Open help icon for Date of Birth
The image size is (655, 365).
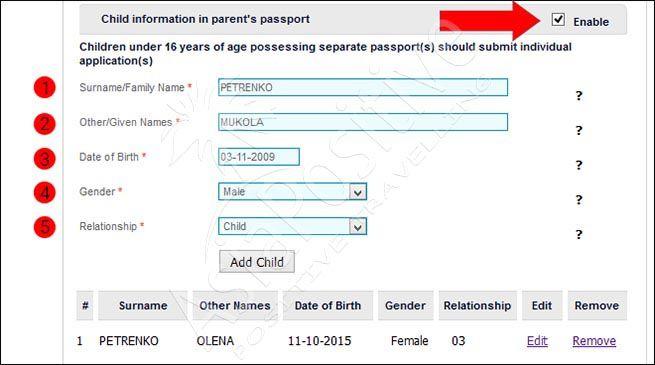[x=579, y=165]
